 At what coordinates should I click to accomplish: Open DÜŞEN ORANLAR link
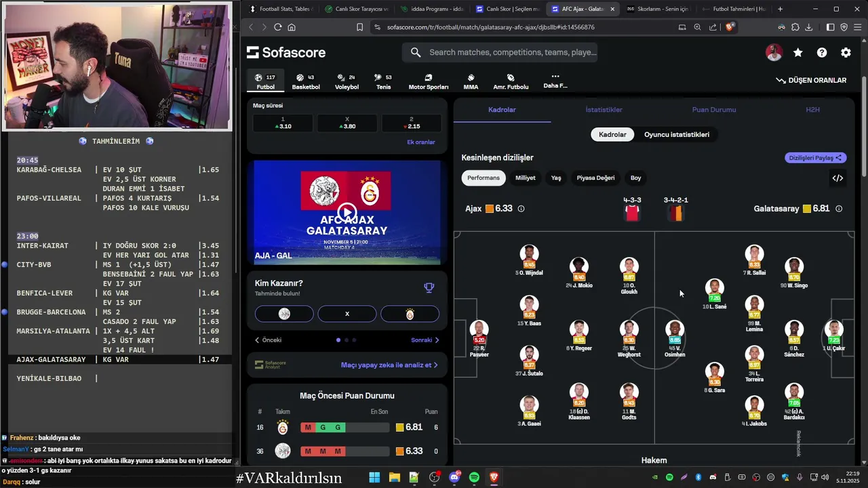[x=811, y=80]
